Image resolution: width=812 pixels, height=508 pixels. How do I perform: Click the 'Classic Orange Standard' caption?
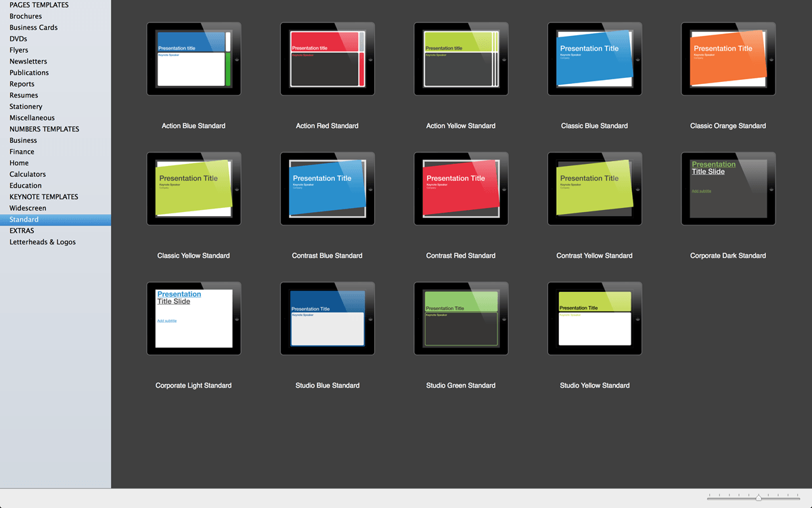[728, 126]
